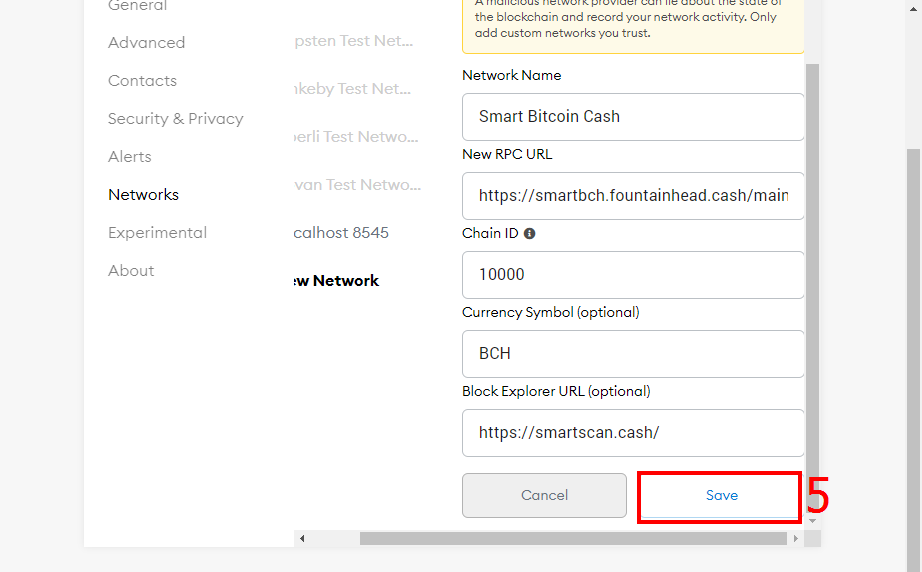Open the Contacts settings tab
Viewport: 922px width, 572px height.
(142, 81)
